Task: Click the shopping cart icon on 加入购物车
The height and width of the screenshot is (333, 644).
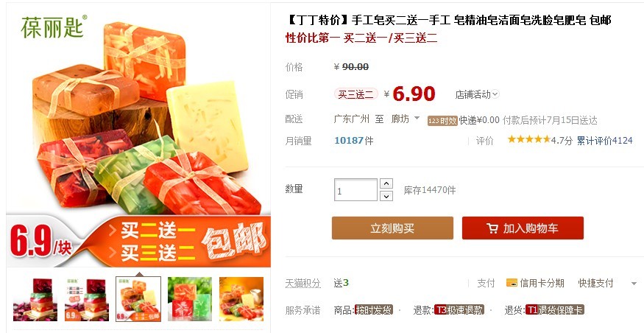Action: pos(492,228)
